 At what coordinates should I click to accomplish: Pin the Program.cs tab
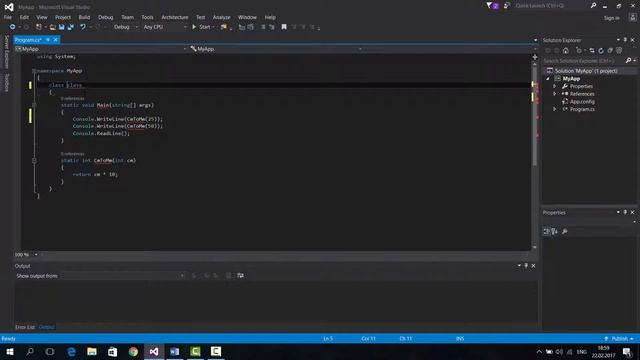click(x=48, y=40)
